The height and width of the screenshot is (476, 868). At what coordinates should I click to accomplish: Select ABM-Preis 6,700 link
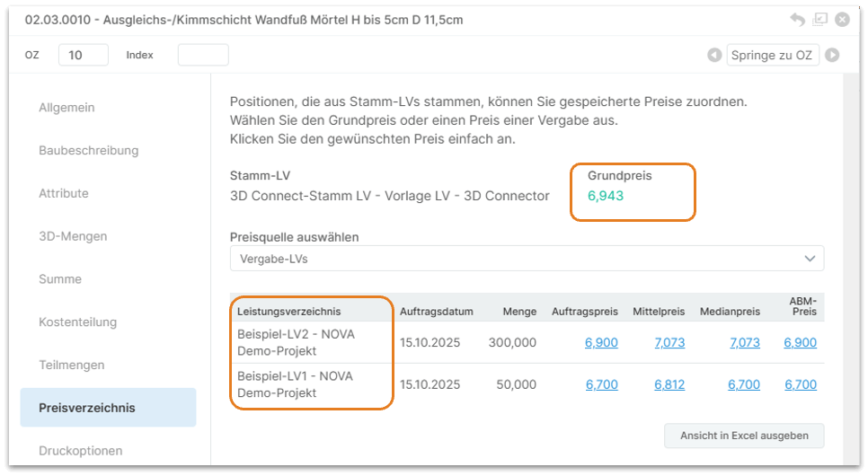801,384
